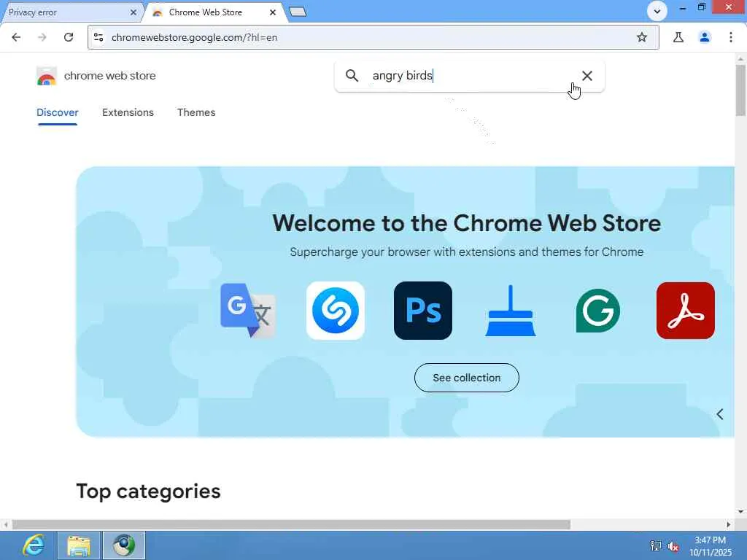Open site information icon in address bar
747x560 pixels.
click(98, 37)
